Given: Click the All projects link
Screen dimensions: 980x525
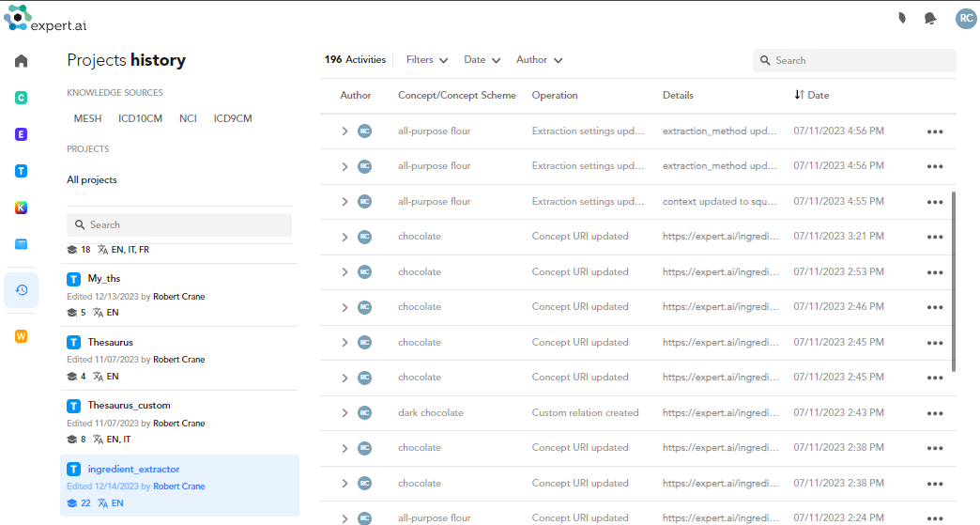Looking at the screenshot, I should (92, 179).
